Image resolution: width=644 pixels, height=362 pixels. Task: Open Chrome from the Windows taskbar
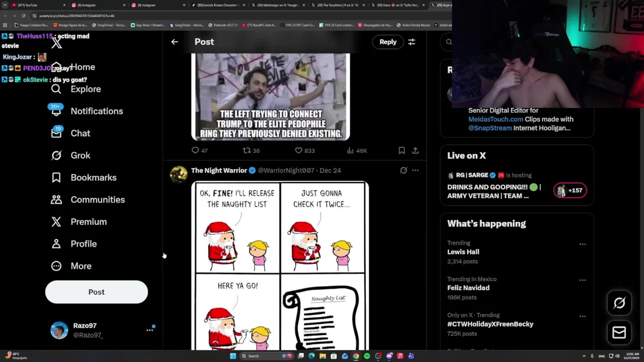356,356
